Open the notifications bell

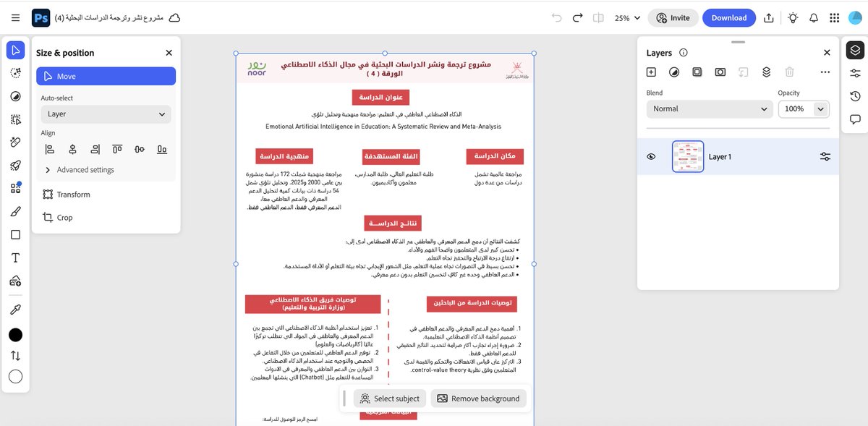(x=814, y=17)
